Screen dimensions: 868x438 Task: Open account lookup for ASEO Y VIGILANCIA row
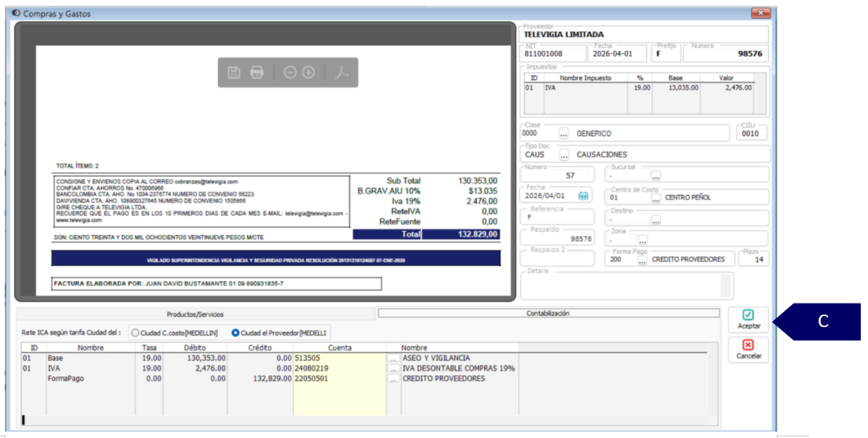(393, 359)
